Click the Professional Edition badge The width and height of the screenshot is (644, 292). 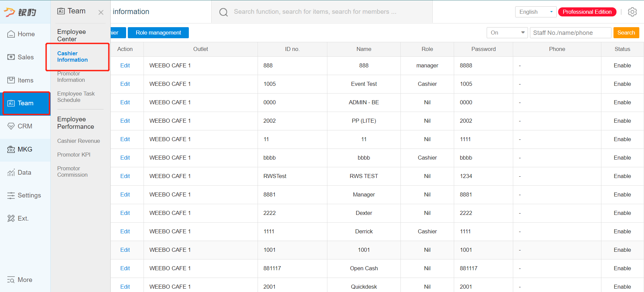pyautogui.click(x=587, y=12)
